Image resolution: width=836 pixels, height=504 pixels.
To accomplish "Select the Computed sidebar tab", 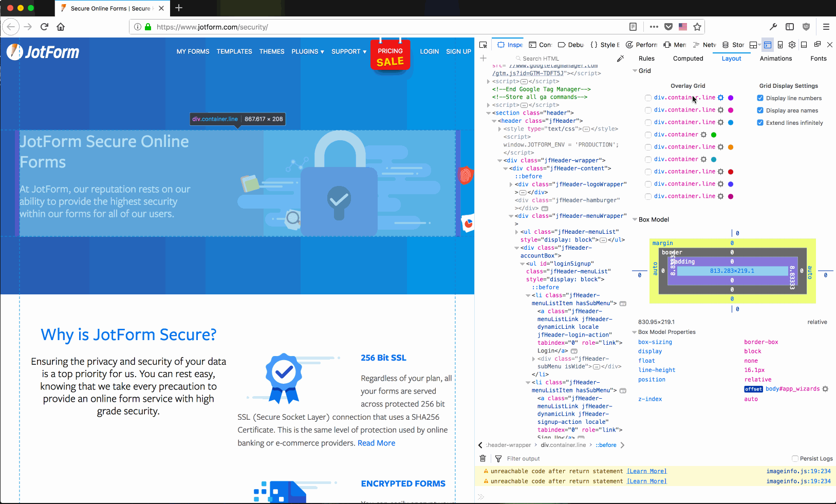I will click(688, 59).
